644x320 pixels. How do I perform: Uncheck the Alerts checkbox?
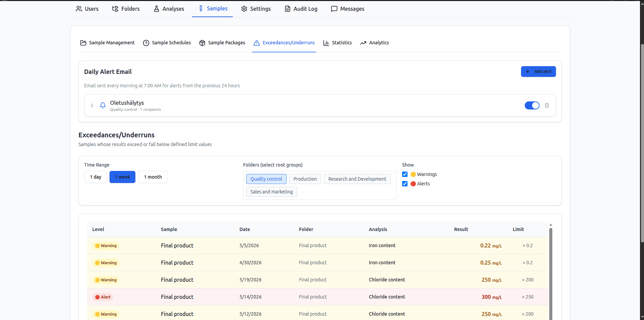click(x=405, y=184)
